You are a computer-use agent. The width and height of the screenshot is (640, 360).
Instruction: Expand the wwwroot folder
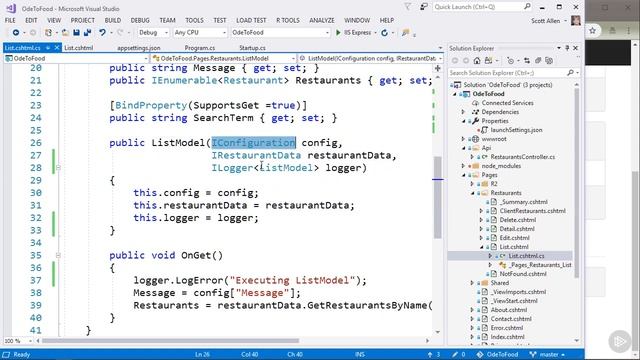[463, 139]
